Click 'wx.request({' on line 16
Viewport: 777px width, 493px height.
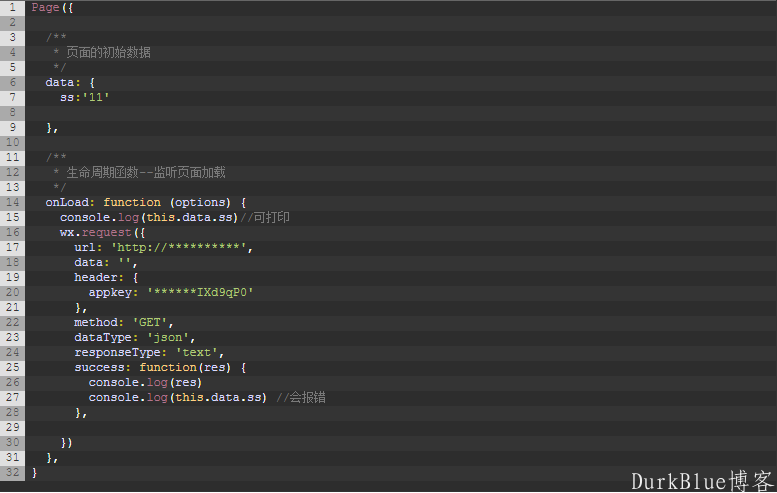[103, 232]
